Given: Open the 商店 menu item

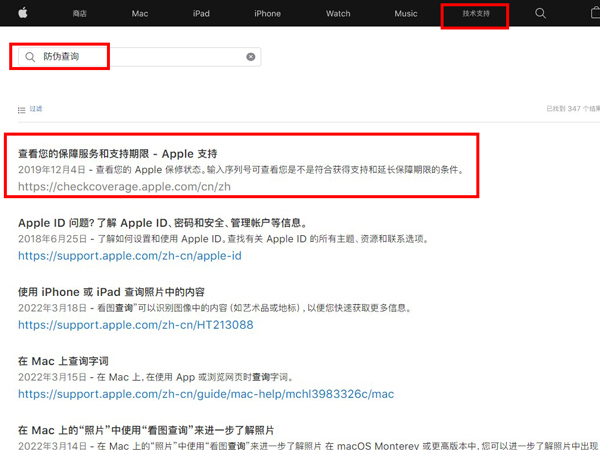Looking at the screenshot, I should [80, 13].
